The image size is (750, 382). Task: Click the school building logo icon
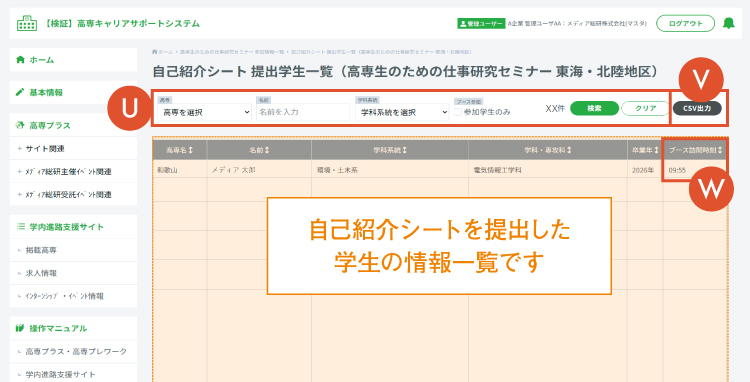tap(27, 23)
